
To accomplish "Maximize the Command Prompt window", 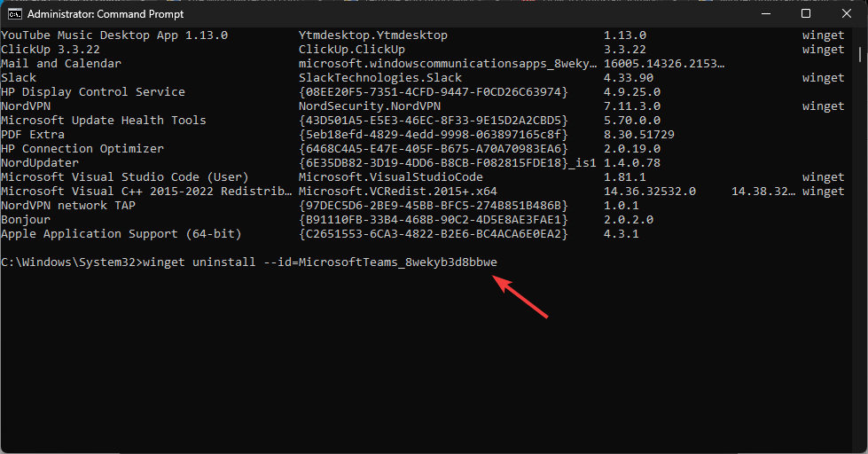I will (806, 14).
